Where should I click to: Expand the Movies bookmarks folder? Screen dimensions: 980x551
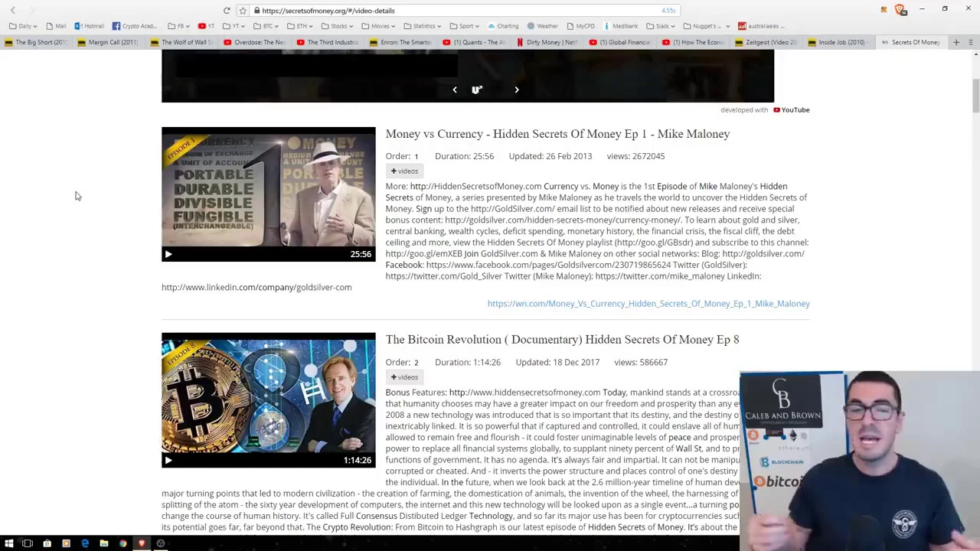click(x=378, y=26)
